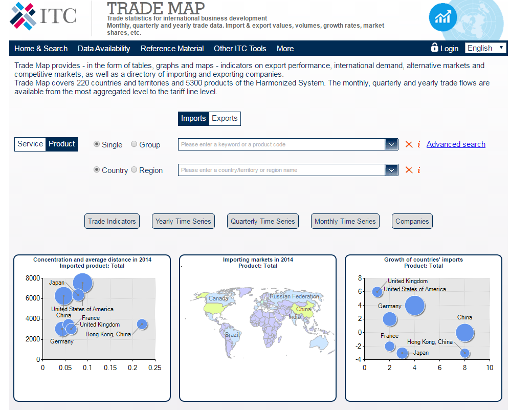Screen dimensions: 532x410
Task: Select the Region radio button
Action: click(x=134, y=170)
